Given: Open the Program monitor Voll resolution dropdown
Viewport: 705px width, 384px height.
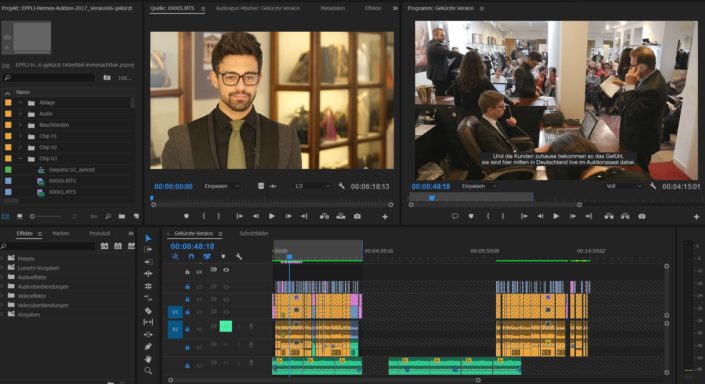Looking at the screenshot, I should click(624, 186).
